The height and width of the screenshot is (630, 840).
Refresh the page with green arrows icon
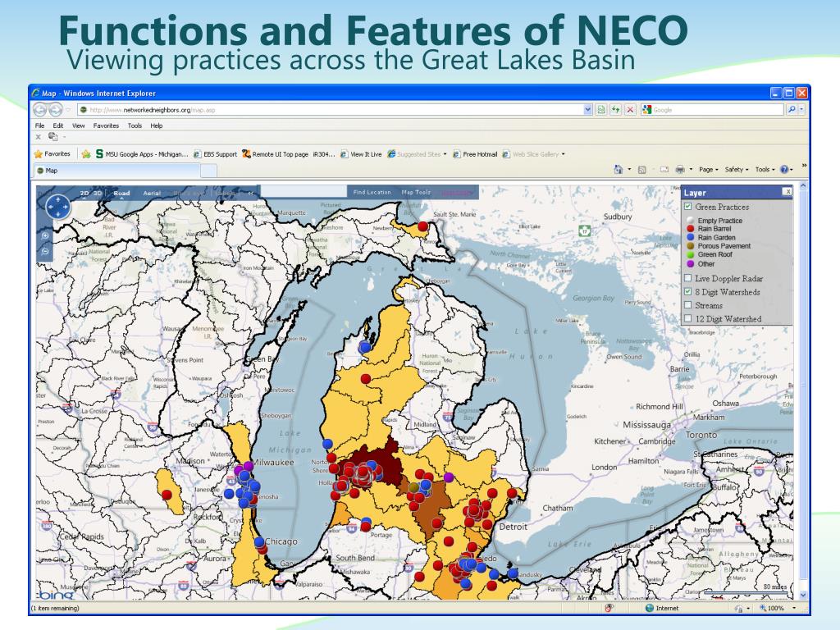(615, 110)
